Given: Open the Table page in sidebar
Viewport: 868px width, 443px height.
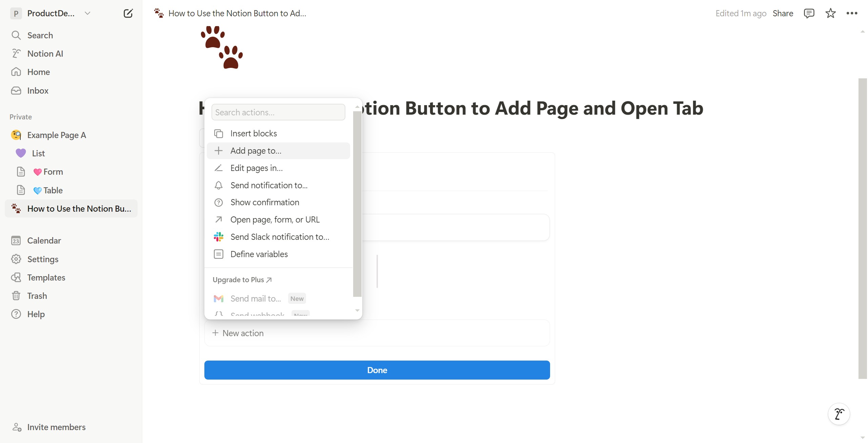Looking at the screenshot, I should [71, 190].
